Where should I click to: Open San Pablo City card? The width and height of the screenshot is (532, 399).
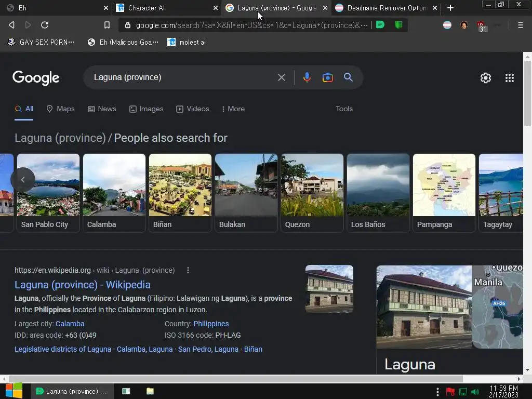pyautogui.click(x=48, y=193)
